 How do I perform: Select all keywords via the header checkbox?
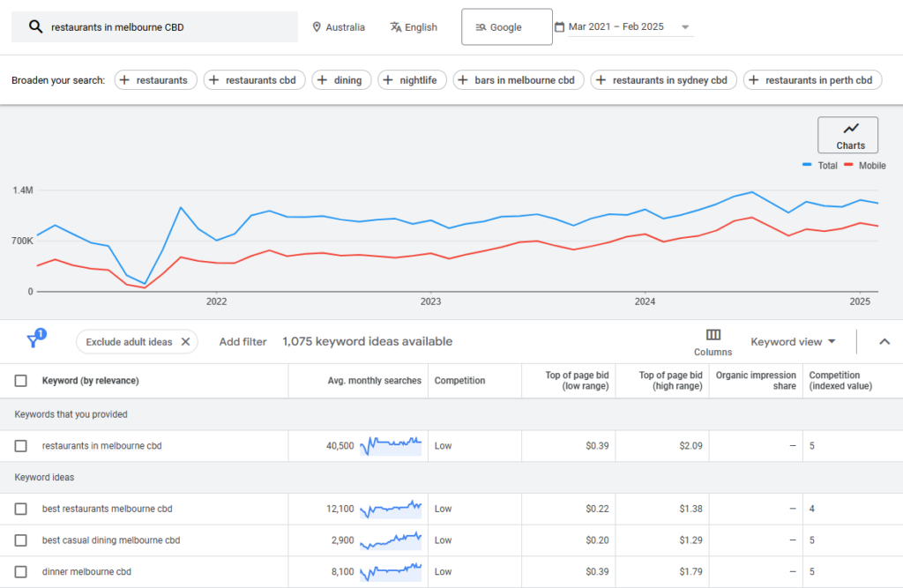pyautogui.click(x=22, y=380)
